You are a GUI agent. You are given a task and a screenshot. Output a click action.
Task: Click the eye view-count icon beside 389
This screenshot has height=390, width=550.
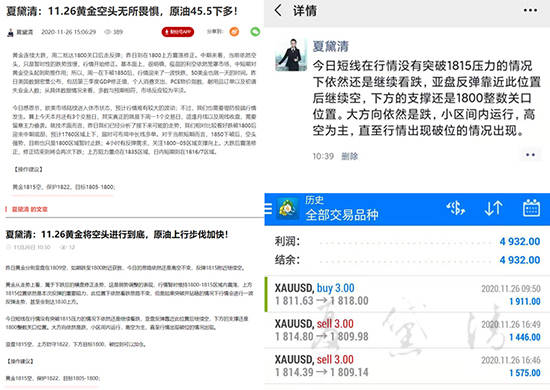click(x=107, y=32)
